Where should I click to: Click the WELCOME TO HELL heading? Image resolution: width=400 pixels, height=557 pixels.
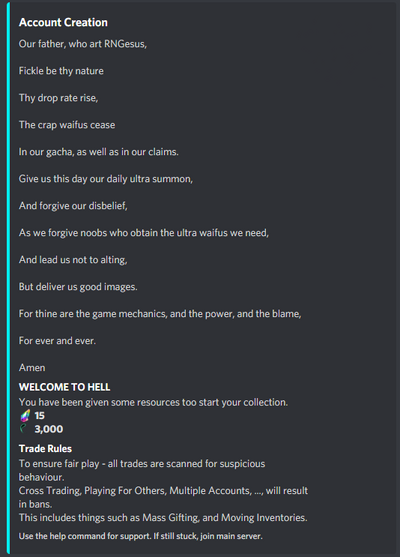64,387
